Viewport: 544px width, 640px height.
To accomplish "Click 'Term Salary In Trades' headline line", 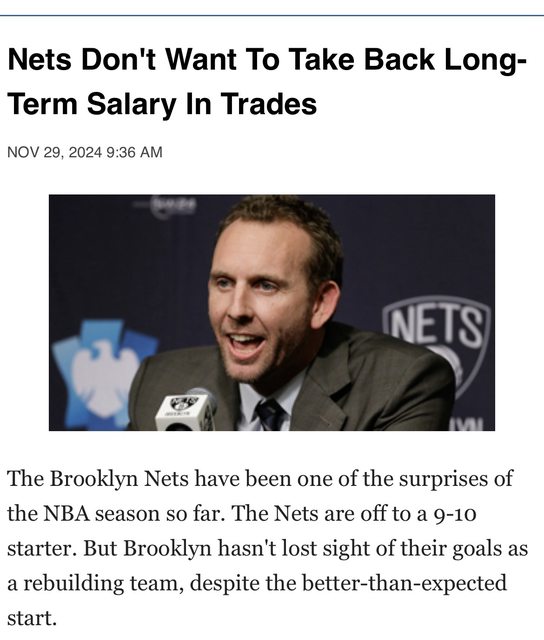I will pyautogui.click(x=162, y=103).
